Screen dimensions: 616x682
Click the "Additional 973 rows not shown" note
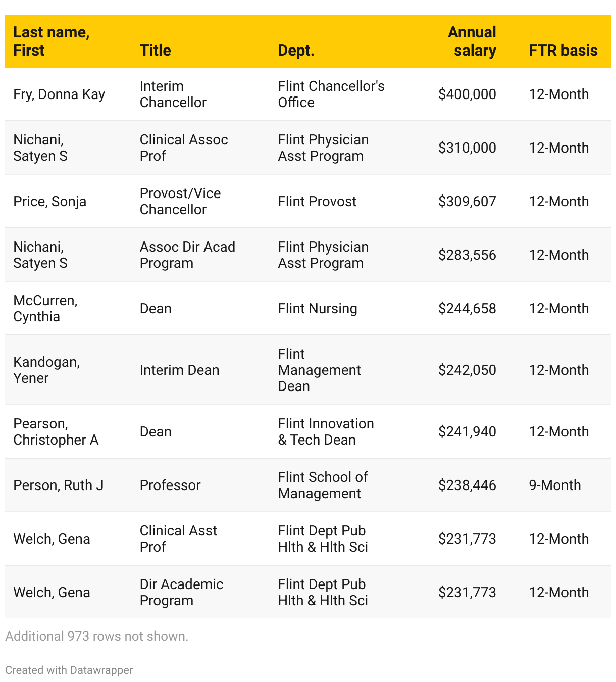tap(96, 636)
